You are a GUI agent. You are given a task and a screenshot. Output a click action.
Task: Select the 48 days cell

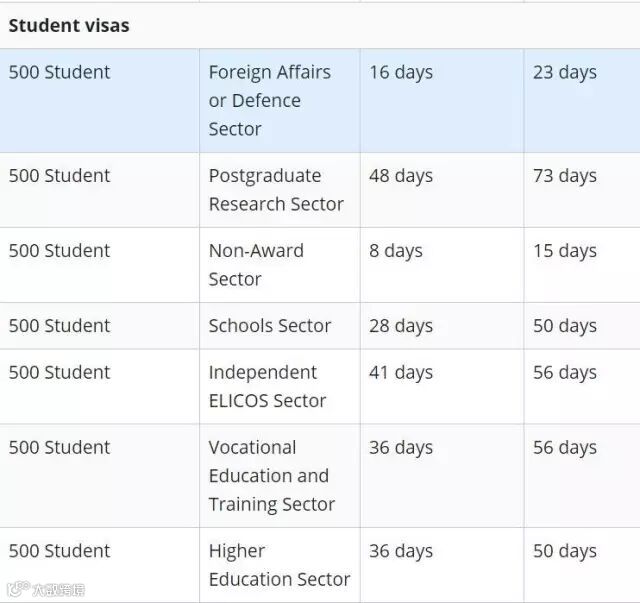point(401,175)
